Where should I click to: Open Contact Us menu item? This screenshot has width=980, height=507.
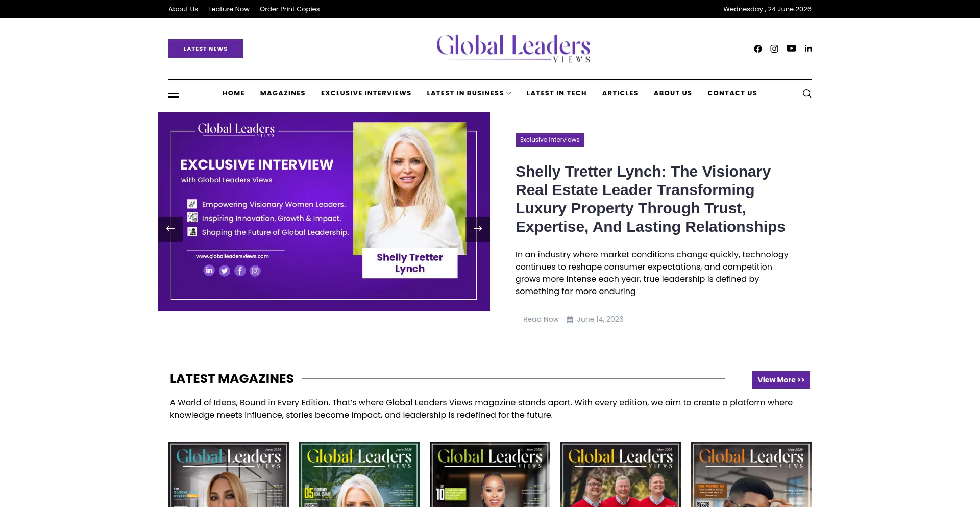[x=732, y=93]
